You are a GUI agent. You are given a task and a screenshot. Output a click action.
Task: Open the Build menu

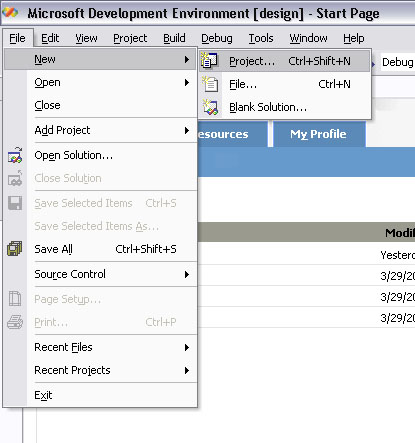pyautogui.click(x=174, y=38)
